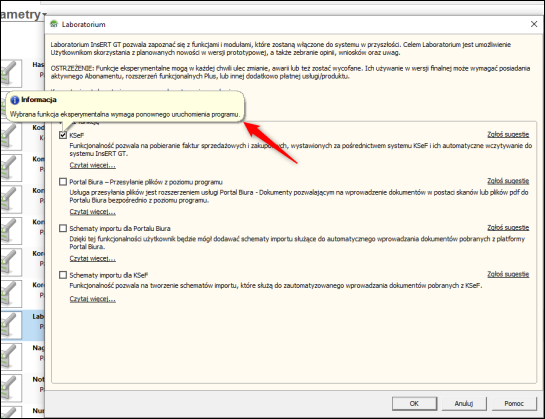This screenshot has width=545, height=419.
Task: Click Portal Biura – Przesyłanie plików label
Action: (x=146, y=182)
